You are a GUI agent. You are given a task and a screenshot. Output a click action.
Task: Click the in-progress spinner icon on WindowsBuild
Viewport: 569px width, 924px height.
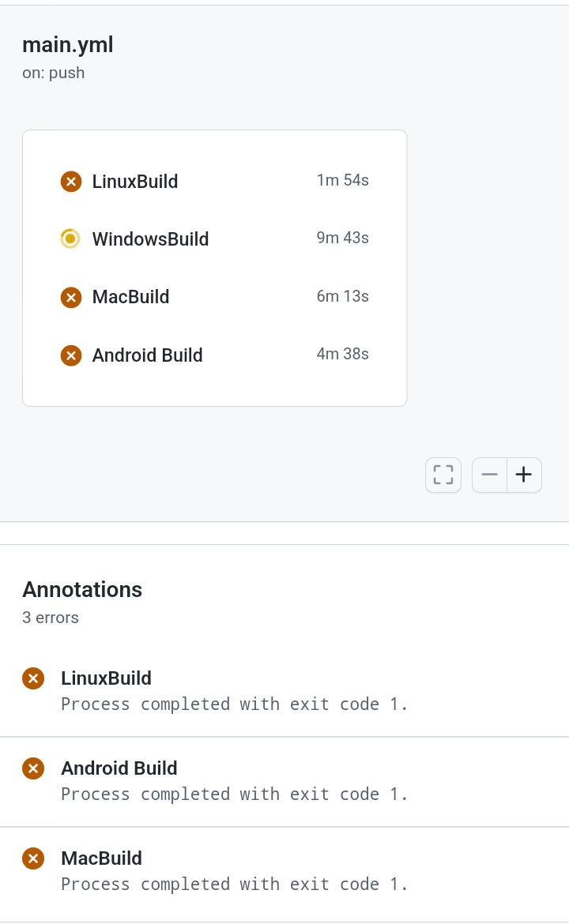coord(70,239)
